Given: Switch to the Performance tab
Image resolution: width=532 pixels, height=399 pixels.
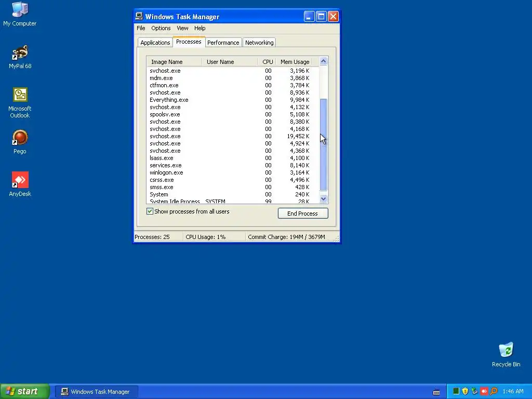Looking at the screenshot, I should coord(223,43).
